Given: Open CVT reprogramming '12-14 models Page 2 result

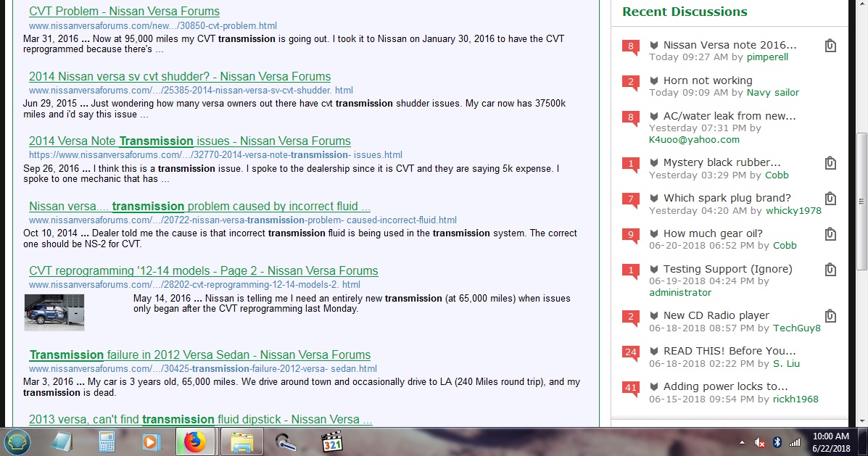Looking at the screenshot, I should [x=204, y=270].
